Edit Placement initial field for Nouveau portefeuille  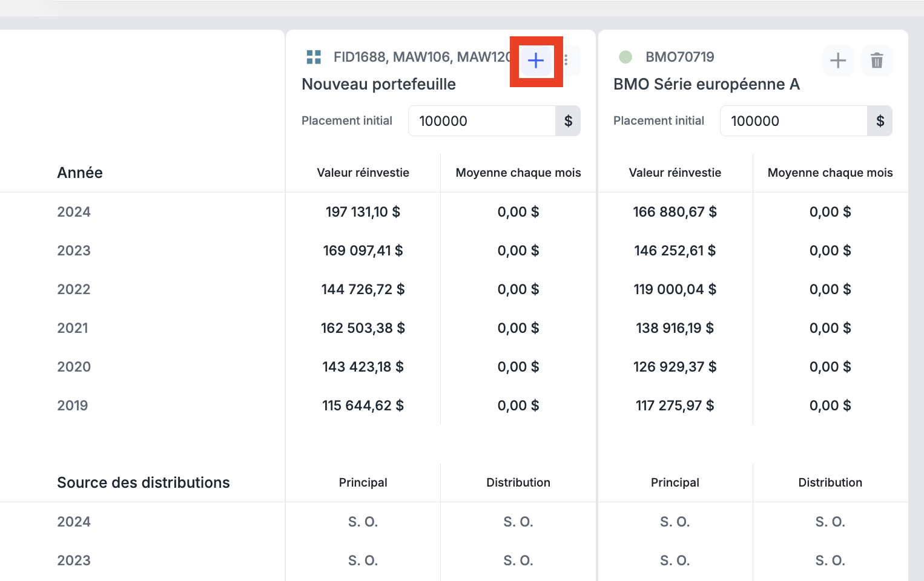click(x=482, y=121)
